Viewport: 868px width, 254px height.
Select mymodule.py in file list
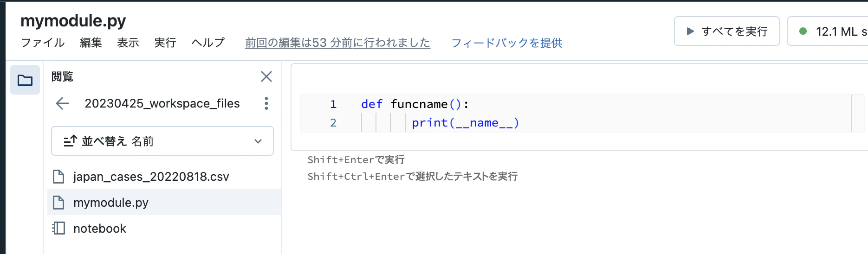164,203
